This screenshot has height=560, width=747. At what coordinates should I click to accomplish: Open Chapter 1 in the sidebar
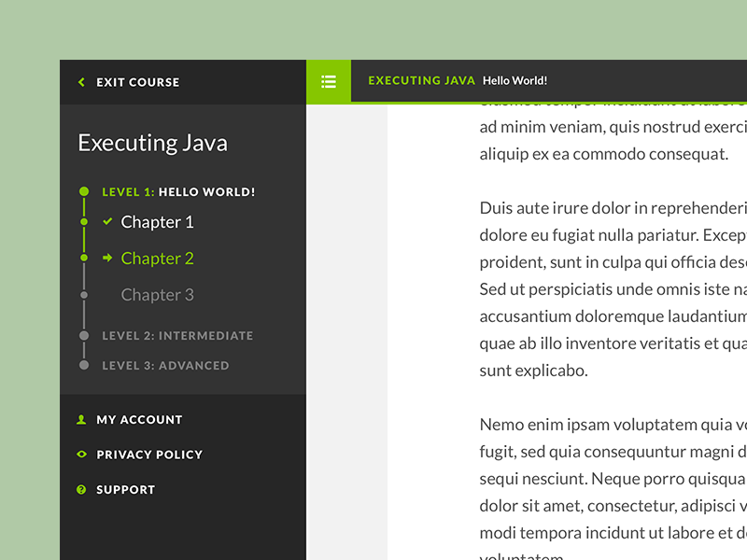pos(157,222)
